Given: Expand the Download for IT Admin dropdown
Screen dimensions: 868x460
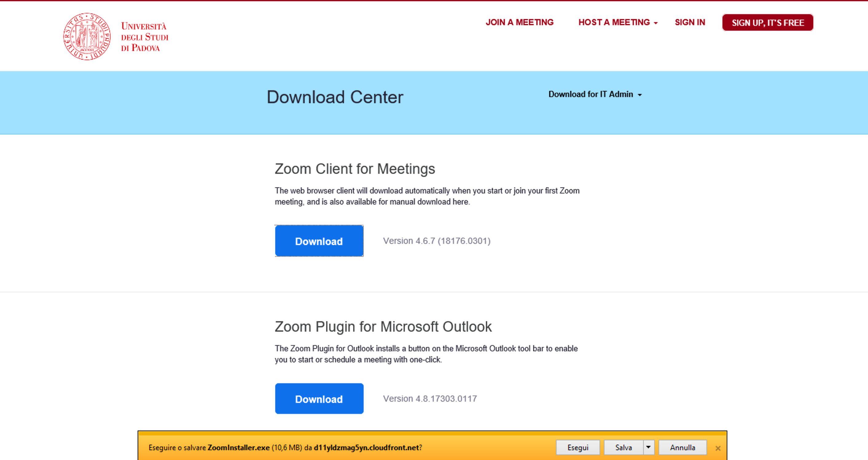Looking at the screenshot, I should 595,94.
